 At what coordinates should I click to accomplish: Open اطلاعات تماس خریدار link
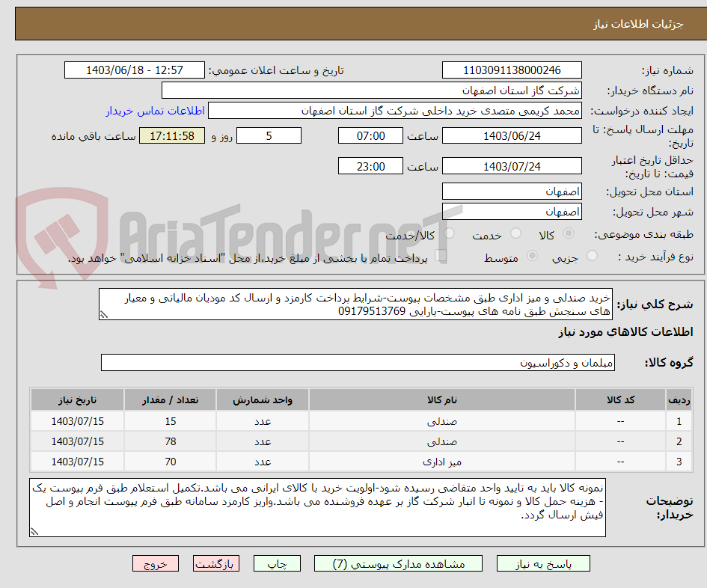click(x=155, y=111)
